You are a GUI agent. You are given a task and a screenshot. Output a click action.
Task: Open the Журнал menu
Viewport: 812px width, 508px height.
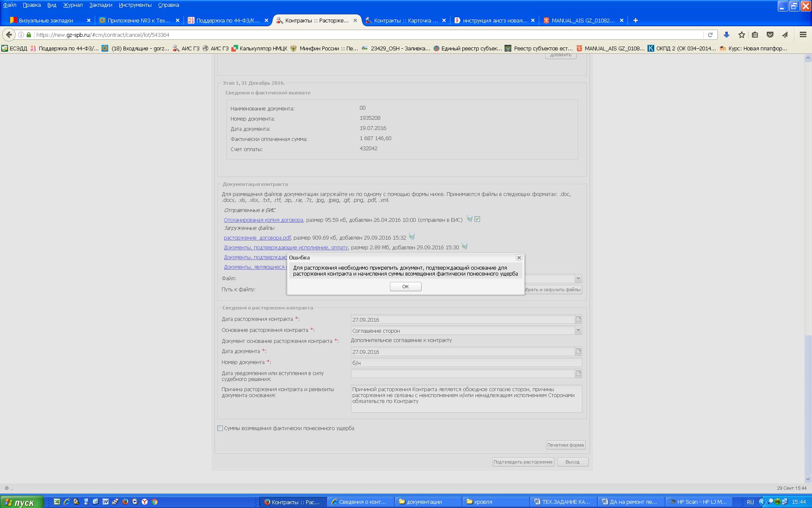(x=73, y=5)
